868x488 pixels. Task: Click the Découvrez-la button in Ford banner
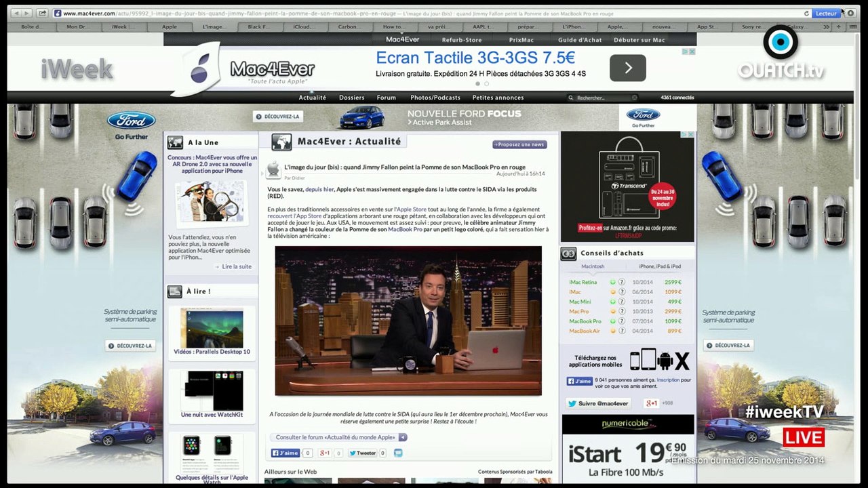pos(278,117)
